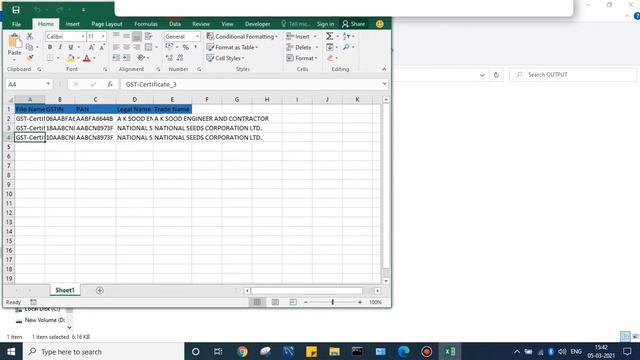This screenshot has height=360, width=640.
Task: Switch to Page Layout view icon
Action: 275,302
